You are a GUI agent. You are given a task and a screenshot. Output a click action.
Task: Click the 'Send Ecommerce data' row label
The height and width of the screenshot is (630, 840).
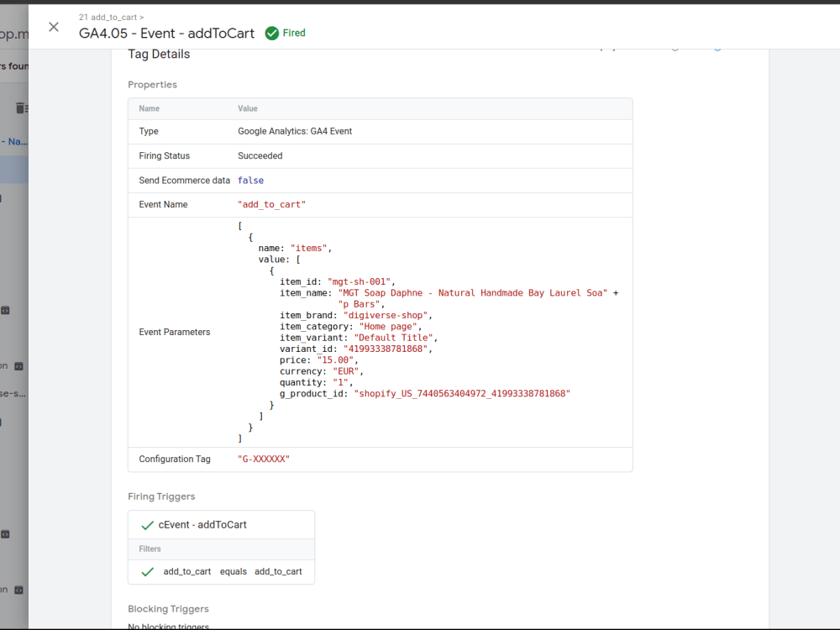tap(184, 181)
